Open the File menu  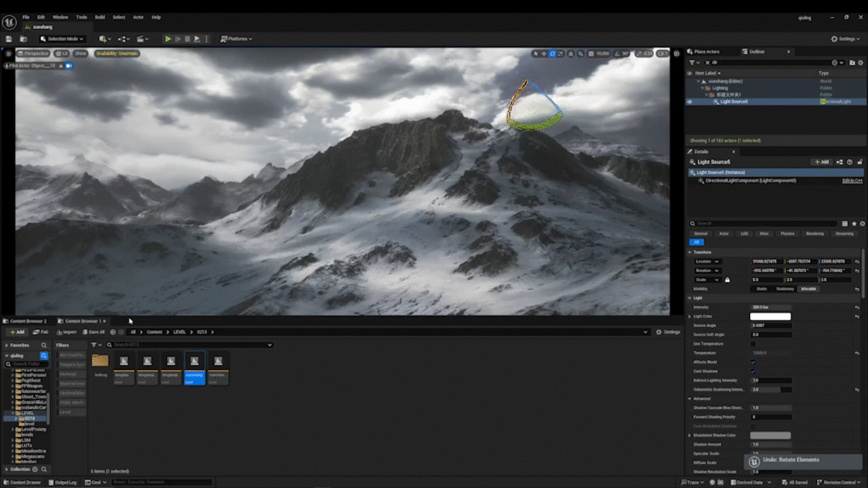[x=26, y=17]
